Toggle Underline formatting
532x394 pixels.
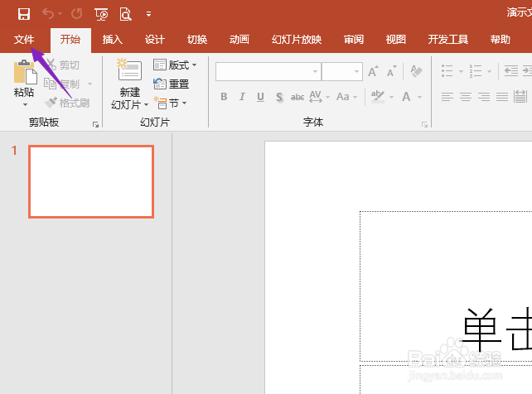pos(260,97)
